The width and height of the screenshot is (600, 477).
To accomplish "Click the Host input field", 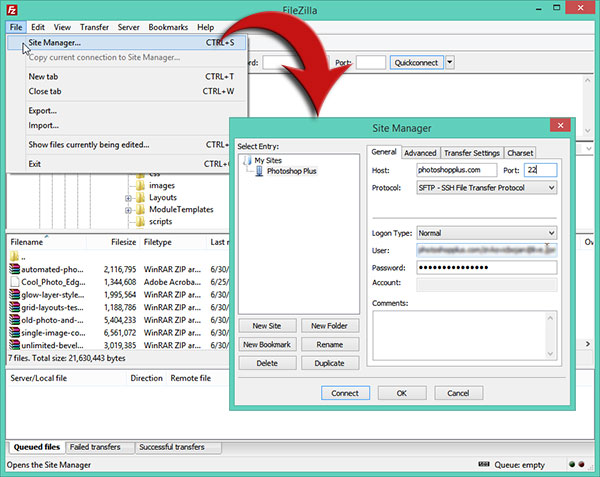I will point(456,170).
